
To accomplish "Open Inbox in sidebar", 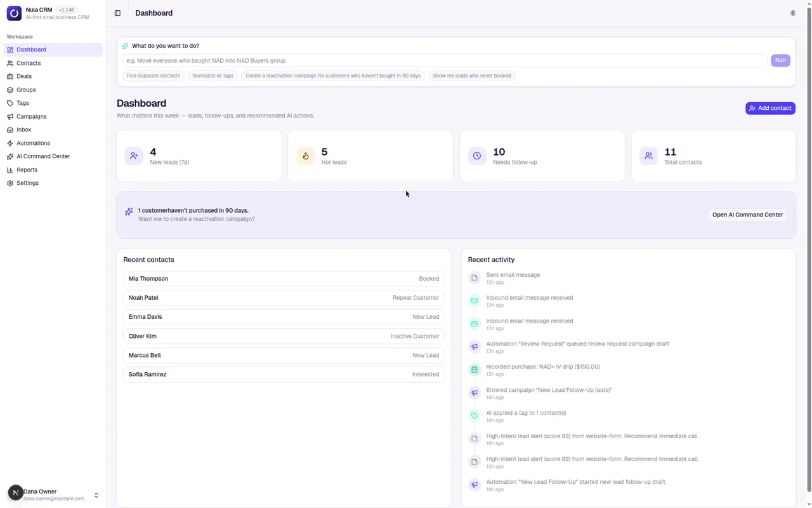I will [x=53, y=130].
